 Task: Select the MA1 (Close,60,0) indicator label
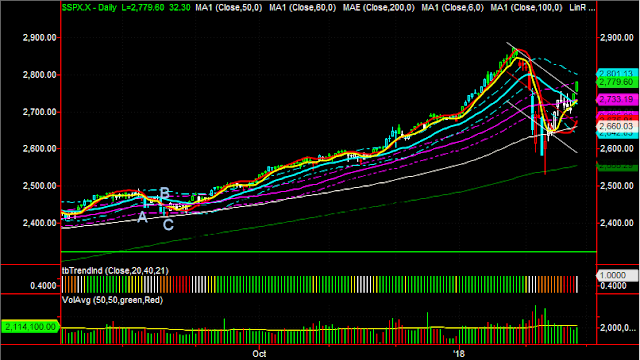[x=302, y=7]
